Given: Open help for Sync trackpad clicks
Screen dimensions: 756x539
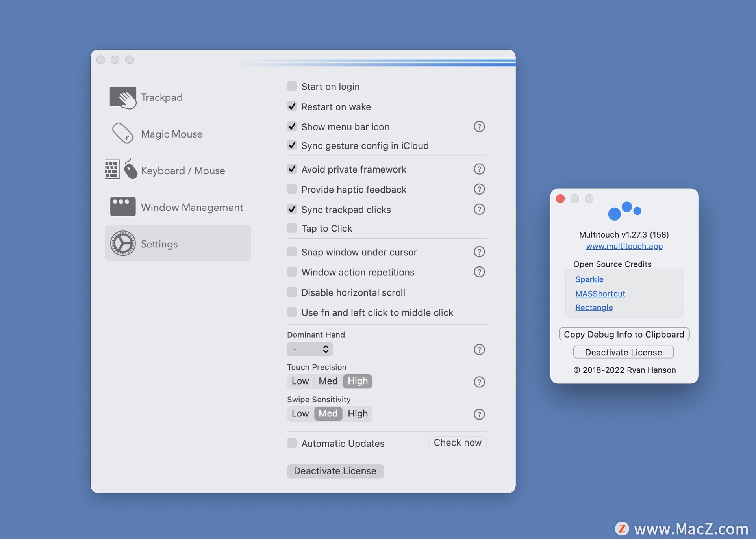Looking at the screenshot, I should (x=479, y=209).
